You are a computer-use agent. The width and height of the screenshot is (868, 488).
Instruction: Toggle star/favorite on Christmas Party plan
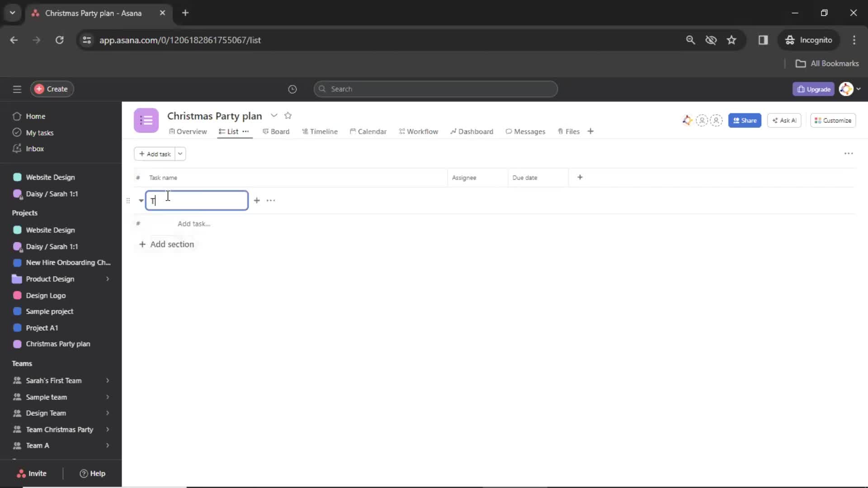click(288, 116)
